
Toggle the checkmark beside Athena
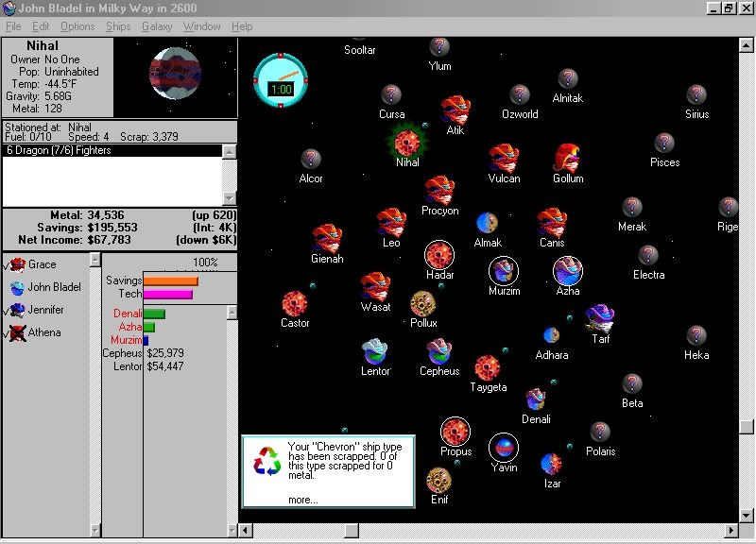[x=6, y=332]
